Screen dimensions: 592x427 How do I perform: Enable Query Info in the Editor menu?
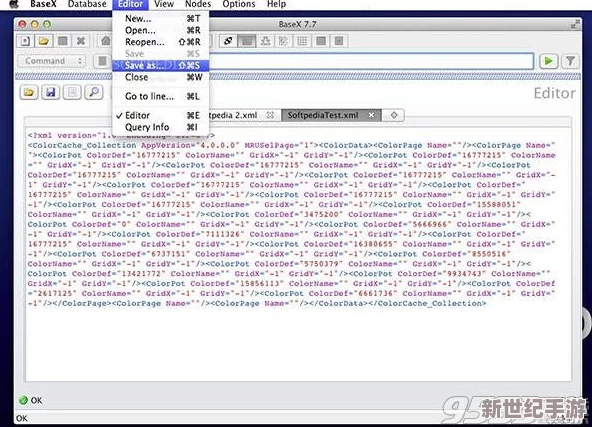[x=160, y=127]
